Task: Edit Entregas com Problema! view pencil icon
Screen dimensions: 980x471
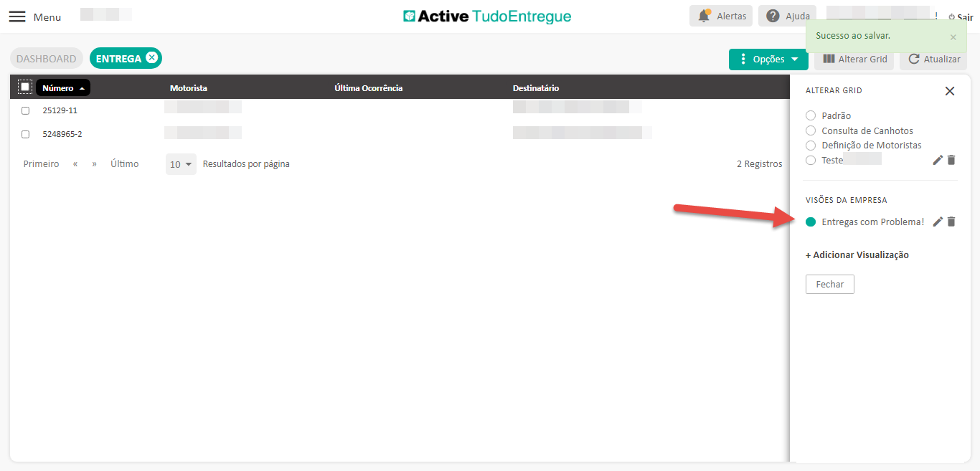Action: [937, 222]
